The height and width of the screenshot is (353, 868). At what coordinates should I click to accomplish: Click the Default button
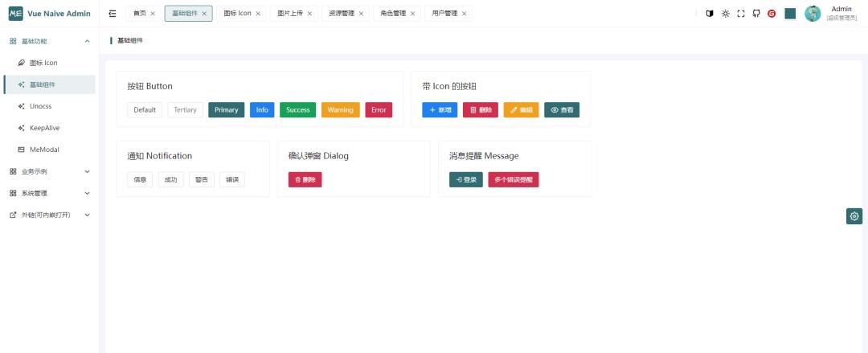[x=145, y=109]
